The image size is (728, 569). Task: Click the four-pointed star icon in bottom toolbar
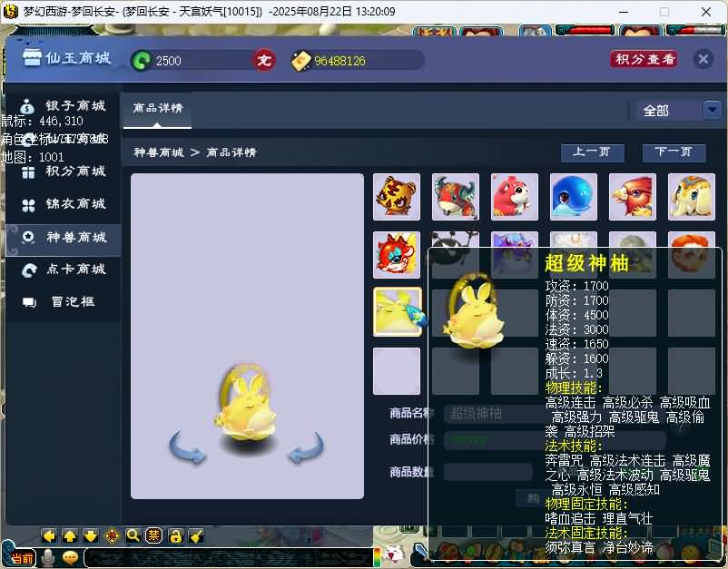tap(112, 535)
